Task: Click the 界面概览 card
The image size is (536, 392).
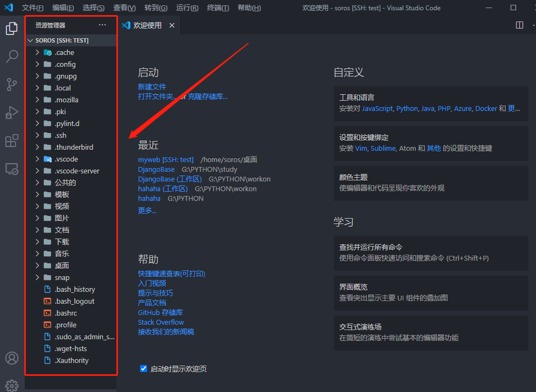Action: click(431, 293)
